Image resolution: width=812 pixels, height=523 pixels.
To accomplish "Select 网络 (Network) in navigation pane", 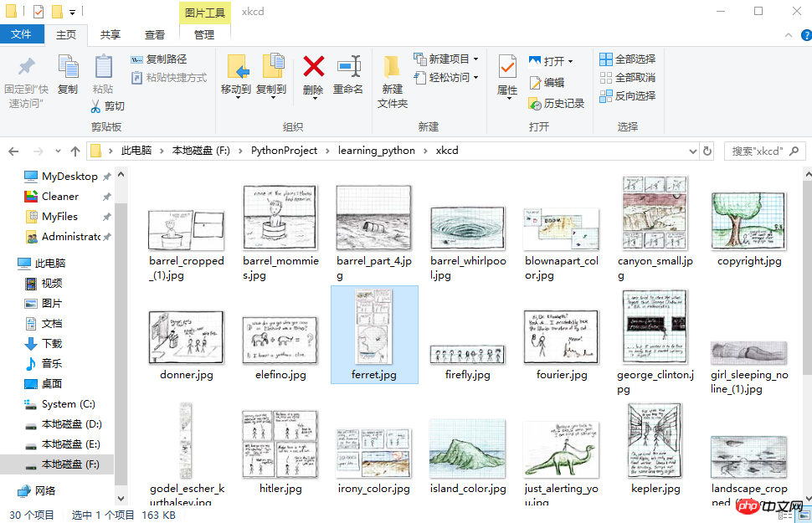I will pyautogui.click(x=36, y=491).
